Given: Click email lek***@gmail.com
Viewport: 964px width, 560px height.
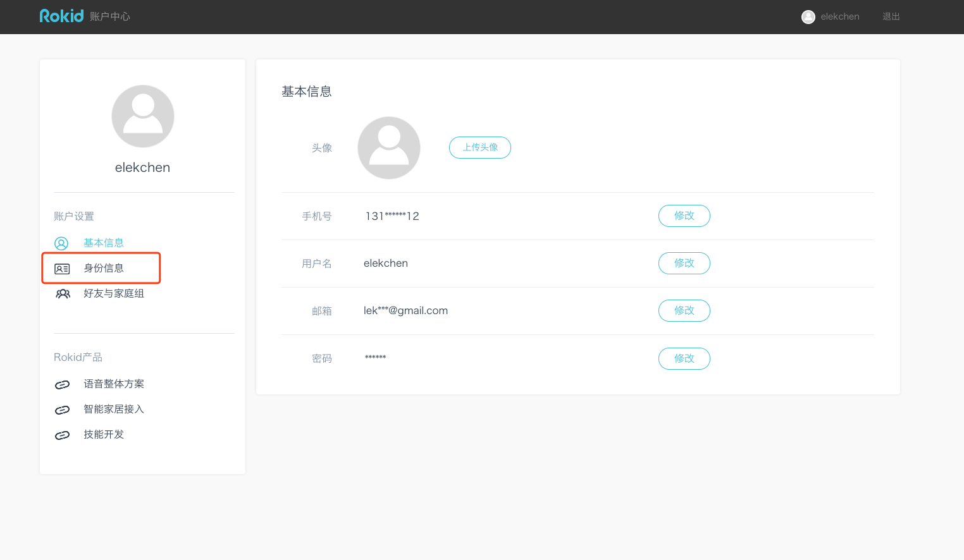Looking at the screenshot, I should (x=405, y=310).
